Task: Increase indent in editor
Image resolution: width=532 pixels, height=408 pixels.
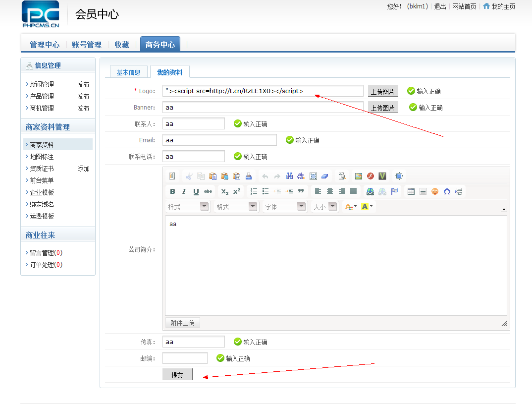Action: click(x=289, y=191)
